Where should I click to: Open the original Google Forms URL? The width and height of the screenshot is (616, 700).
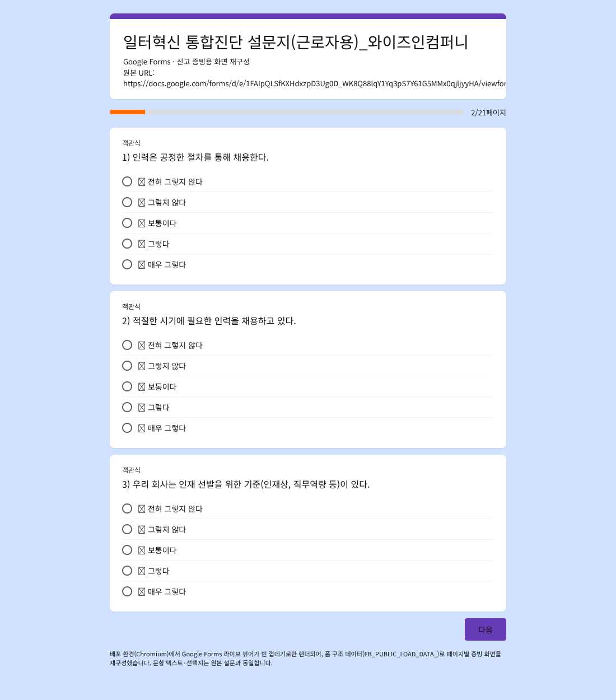[315, 83]
